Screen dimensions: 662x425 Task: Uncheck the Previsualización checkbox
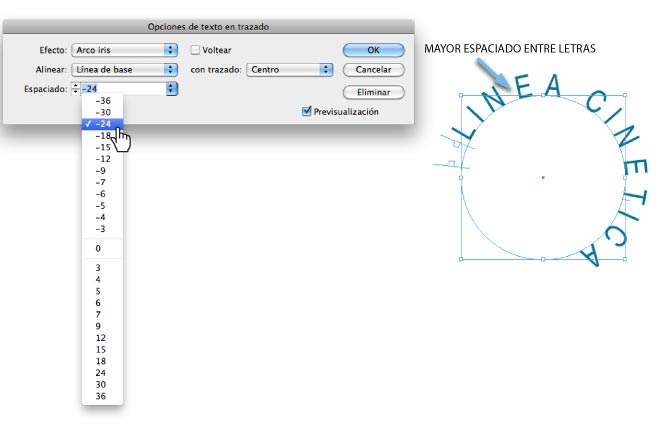point(307,111)
